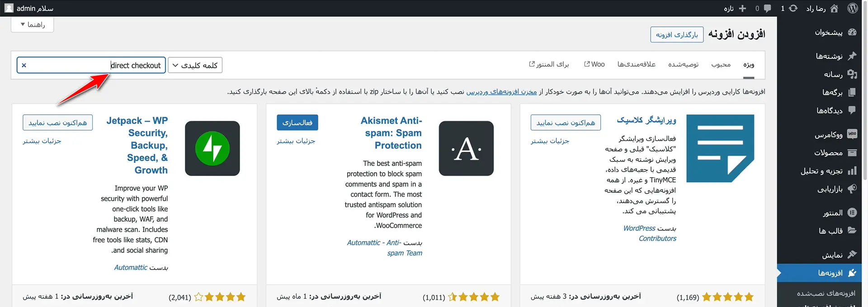Install the Classic Editor plugin now
This screenshot has height=307, width=868.
pos(566,123)
